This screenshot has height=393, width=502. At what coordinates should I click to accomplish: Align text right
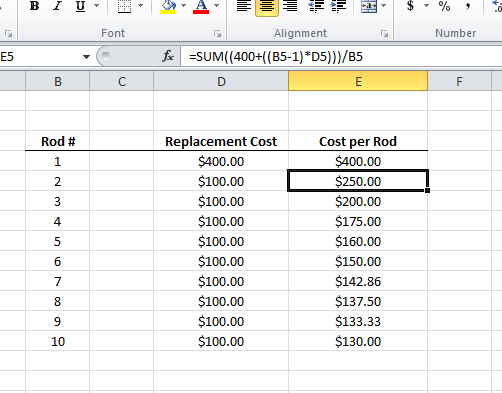[290, 6]
